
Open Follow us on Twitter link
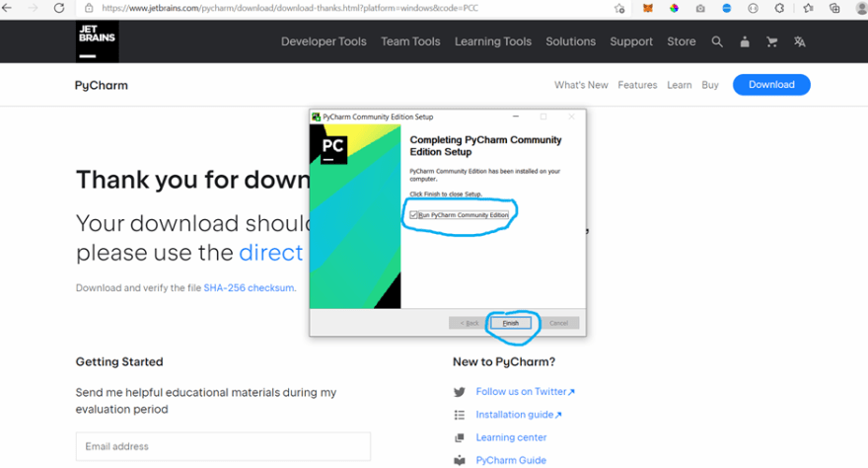coord(526,392)
